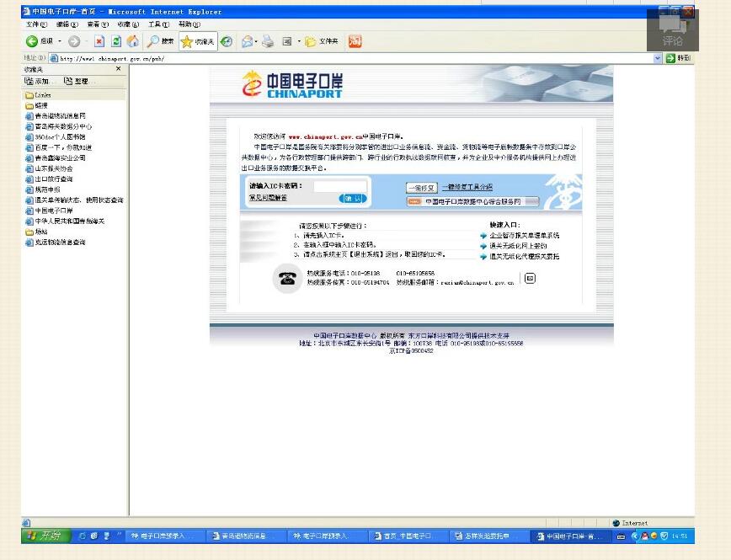Open the 编辑 (Edit) menu
731x560 pixels.
[x=67, y=24]
